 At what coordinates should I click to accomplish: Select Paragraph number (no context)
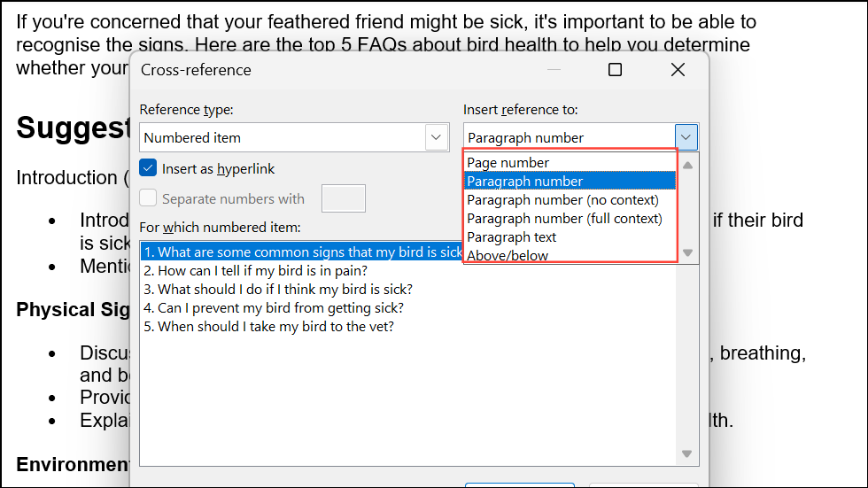coord(562,200)
